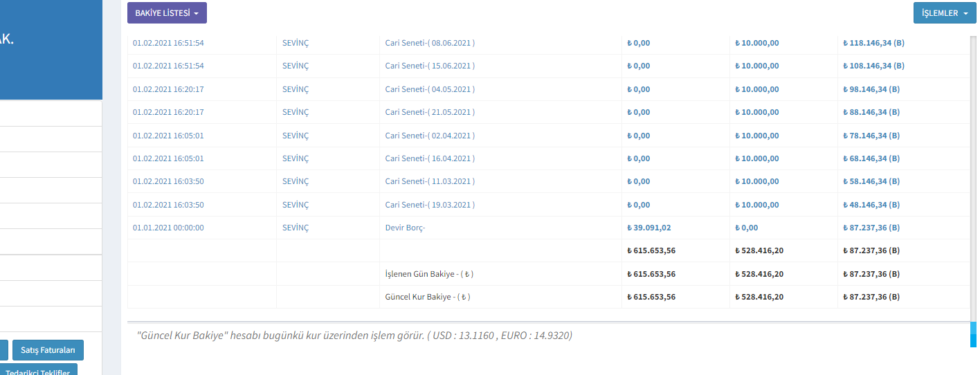Open the BAKİYE LİSTESİ dropdown
This screenshot has height=375, width=980.
[167, 13]
